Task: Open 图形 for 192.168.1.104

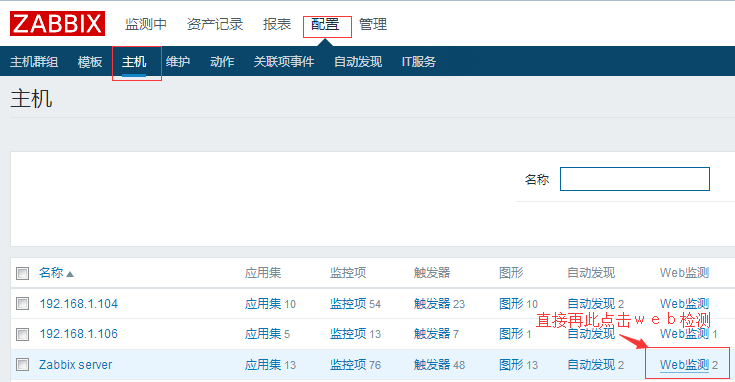Action: (511, 304)
